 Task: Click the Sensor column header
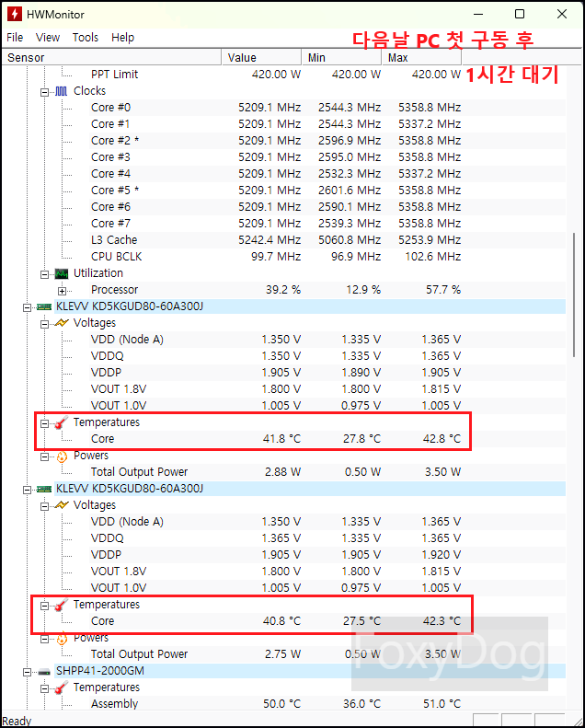click(x=111, y=58)
